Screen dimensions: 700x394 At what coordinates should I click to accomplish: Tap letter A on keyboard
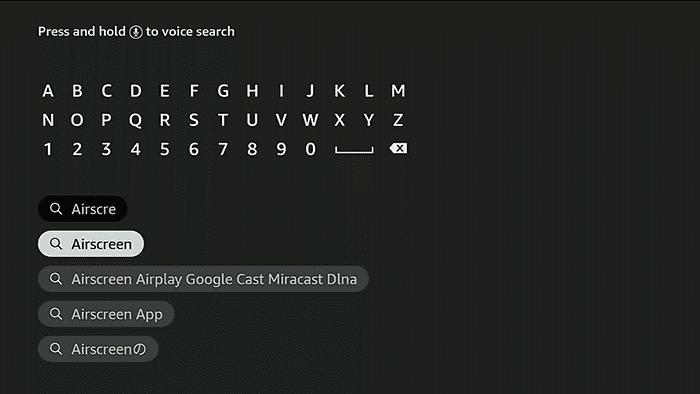coord(48,91)
